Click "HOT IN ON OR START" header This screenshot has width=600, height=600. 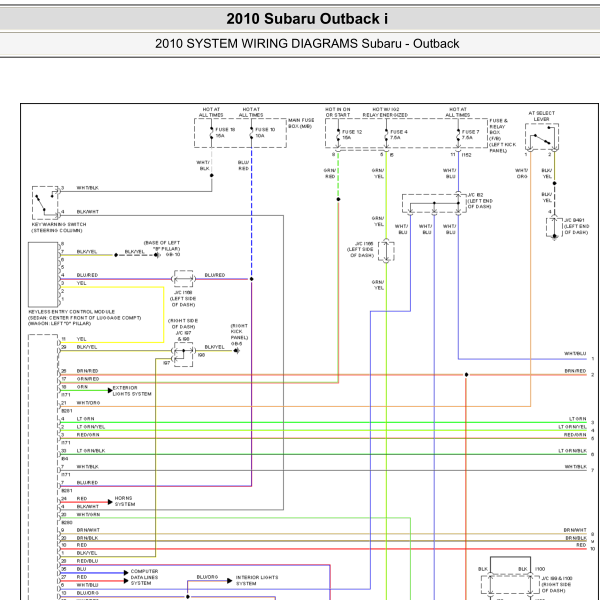[x=338, y=112]
